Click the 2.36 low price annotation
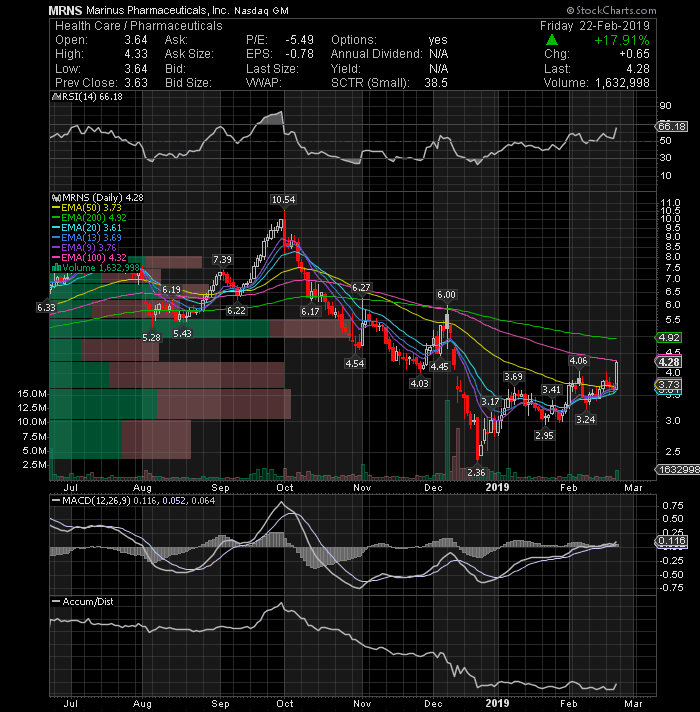The height and width of the screenshot is (712, 700). click(476, 472)
